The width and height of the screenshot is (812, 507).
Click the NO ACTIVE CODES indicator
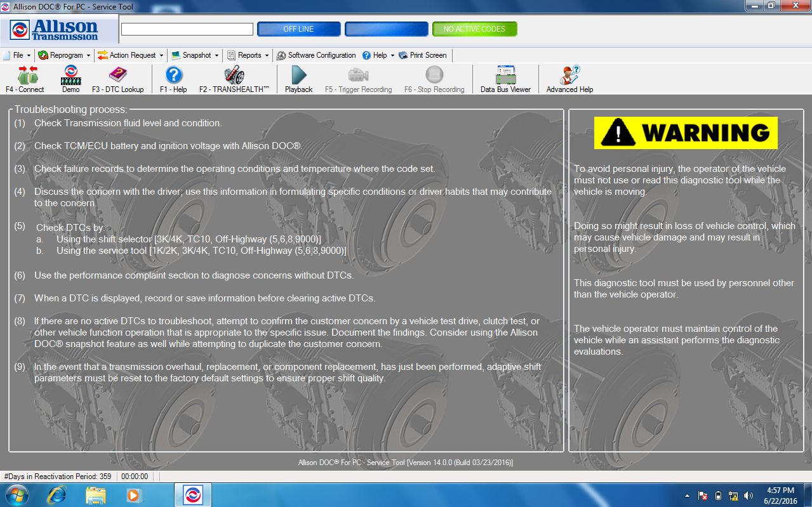click(x=474, y=29)
